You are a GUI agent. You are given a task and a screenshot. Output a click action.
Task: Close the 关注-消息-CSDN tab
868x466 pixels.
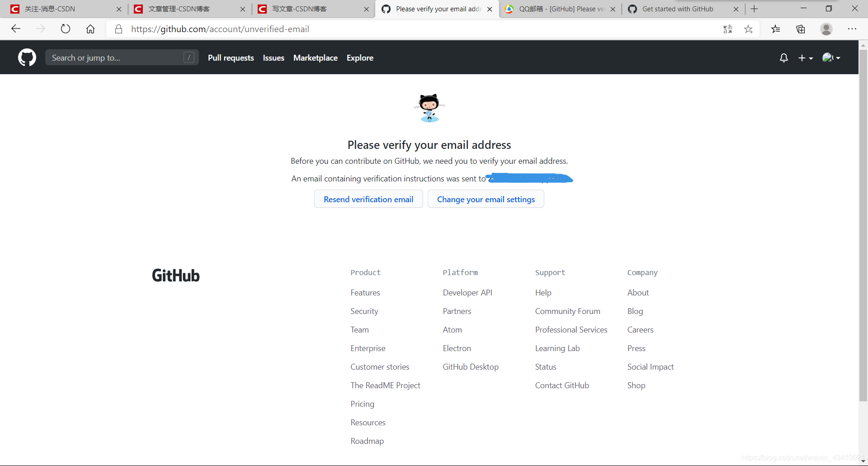click(119, 9)
